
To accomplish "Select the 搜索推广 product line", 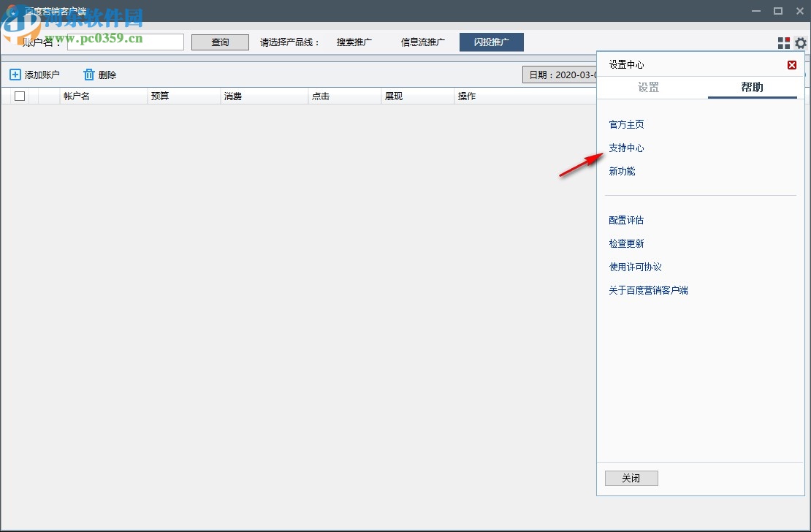I will click(x=354, y=42).
